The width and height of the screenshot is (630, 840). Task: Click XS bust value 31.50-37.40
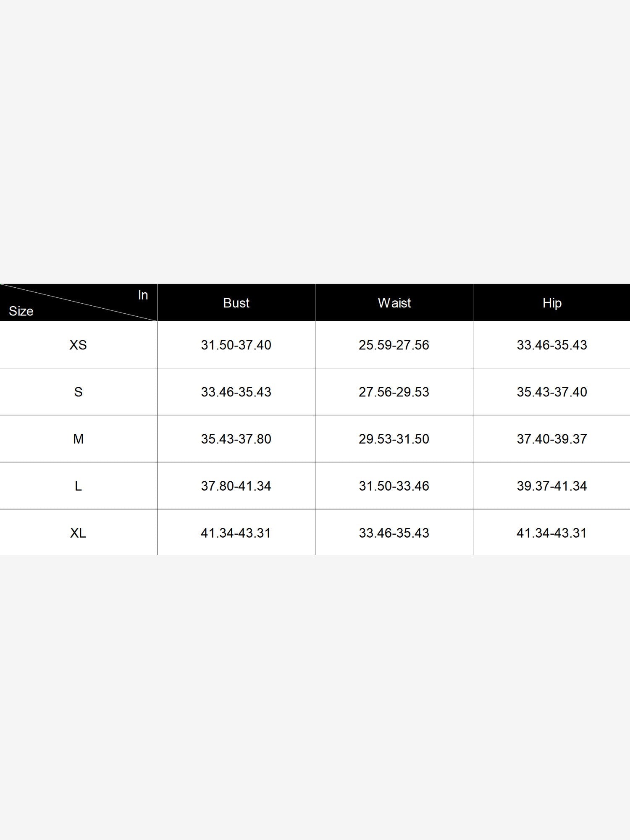pyautogui.click(x=236, y=345)
